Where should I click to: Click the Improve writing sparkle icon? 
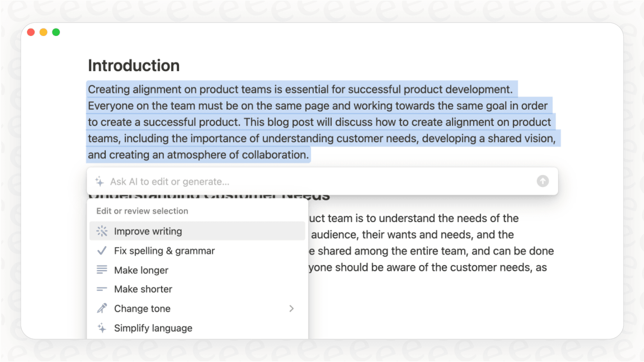[102, 231]
